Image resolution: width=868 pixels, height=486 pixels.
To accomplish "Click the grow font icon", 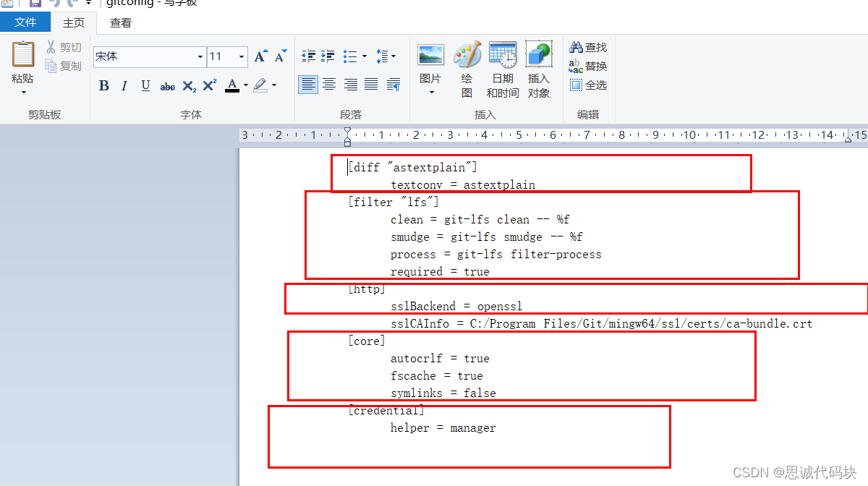I will 261,56.
